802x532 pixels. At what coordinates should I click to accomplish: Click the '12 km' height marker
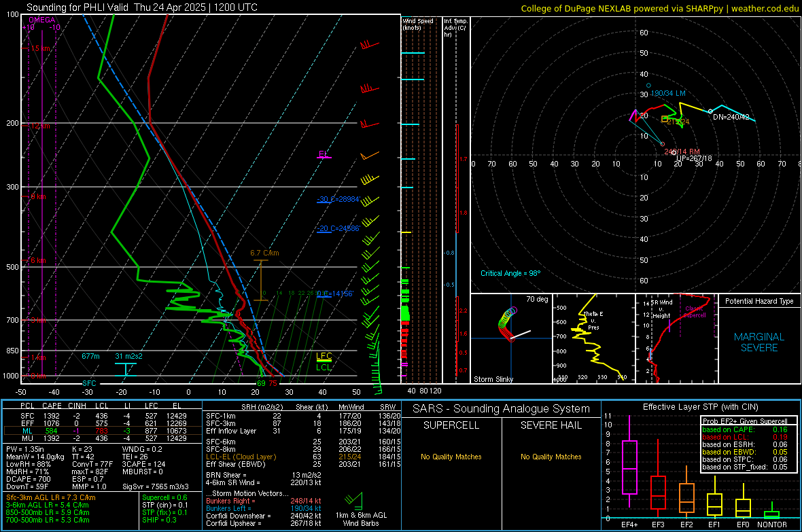[x=40, y=126]
